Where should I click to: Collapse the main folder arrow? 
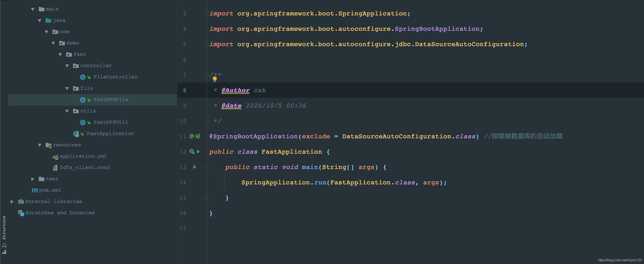click(33, 9)
